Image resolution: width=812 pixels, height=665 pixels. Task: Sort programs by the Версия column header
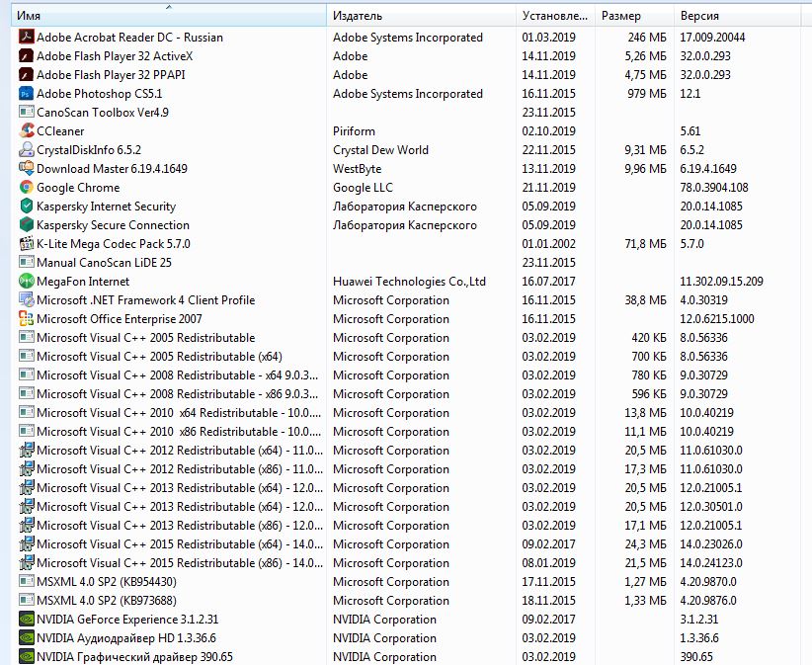tap(737, 16)
